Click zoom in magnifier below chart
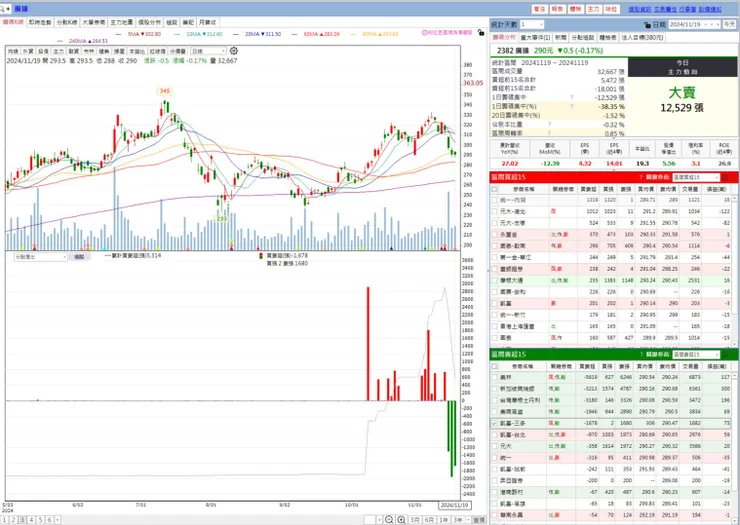 point(401,519)
